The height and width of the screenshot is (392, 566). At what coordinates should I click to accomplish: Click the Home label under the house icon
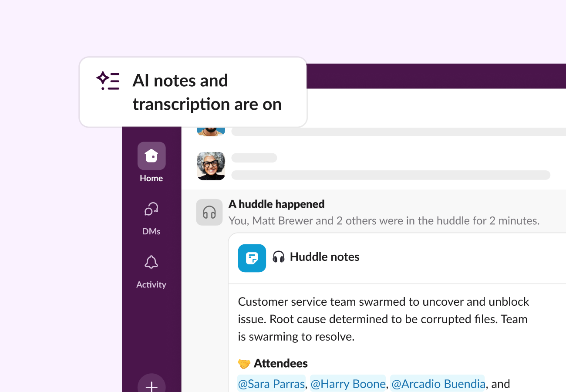[x=151, y=178]
